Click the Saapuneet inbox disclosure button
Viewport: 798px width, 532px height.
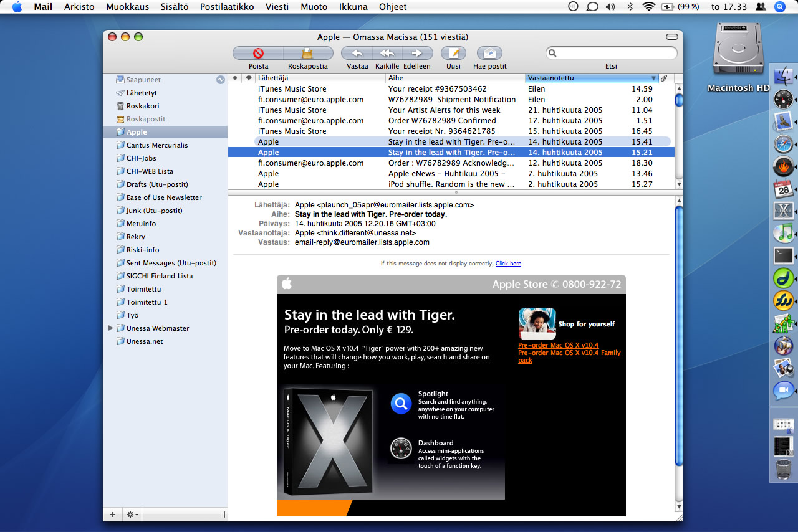tap(220, 80)
